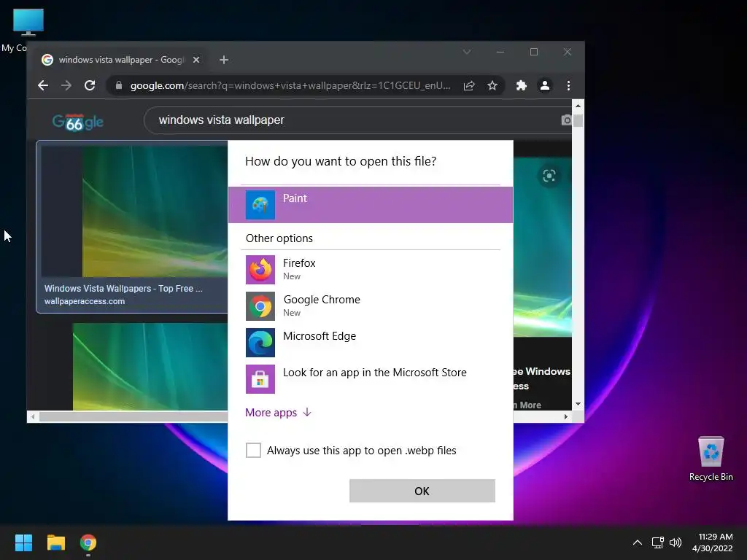The height and width of the screenshot is (560, 747).
Task: Click the horizontal scroll right arrow
Action: 565,416
